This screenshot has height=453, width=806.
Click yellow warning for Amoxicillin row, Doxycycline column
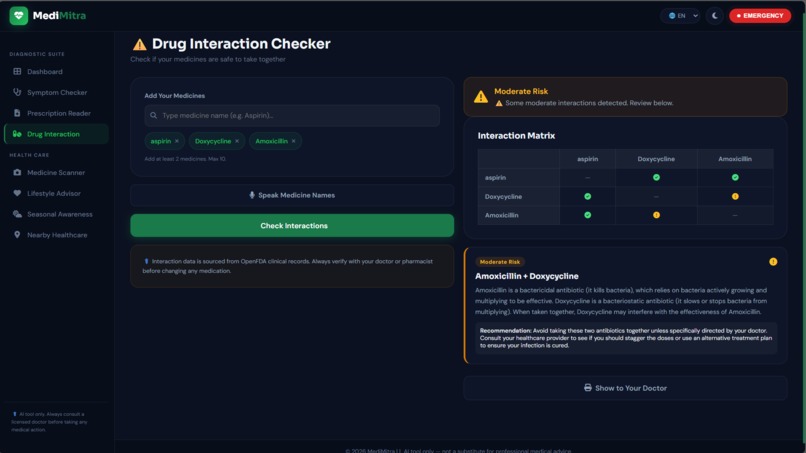pos(656,215)
